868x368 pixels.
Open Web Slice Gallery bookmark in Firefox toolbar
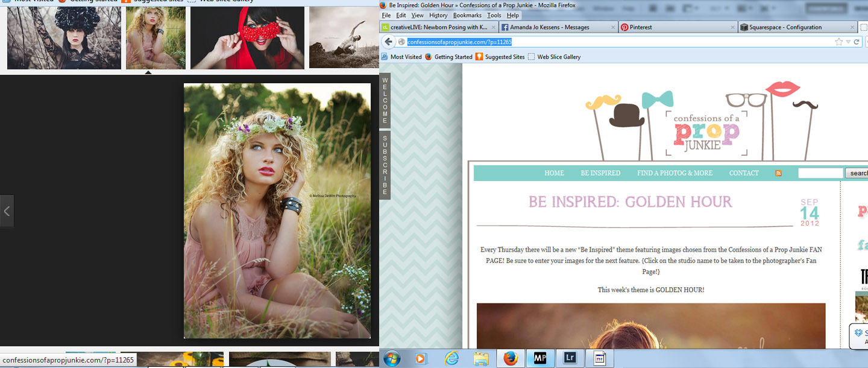(554, 57)
